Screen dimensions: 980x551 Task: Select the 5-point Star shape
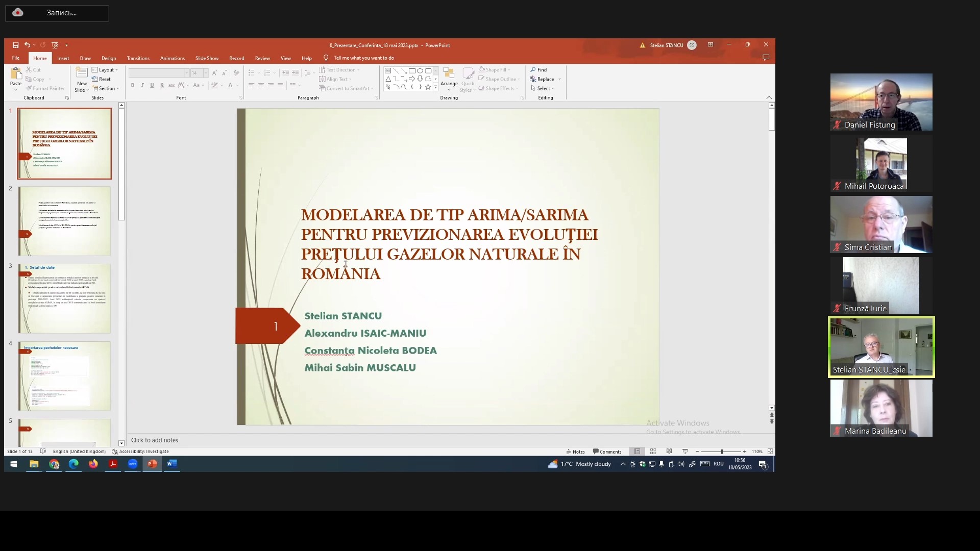pyautogui.click(x=428, y=87)
